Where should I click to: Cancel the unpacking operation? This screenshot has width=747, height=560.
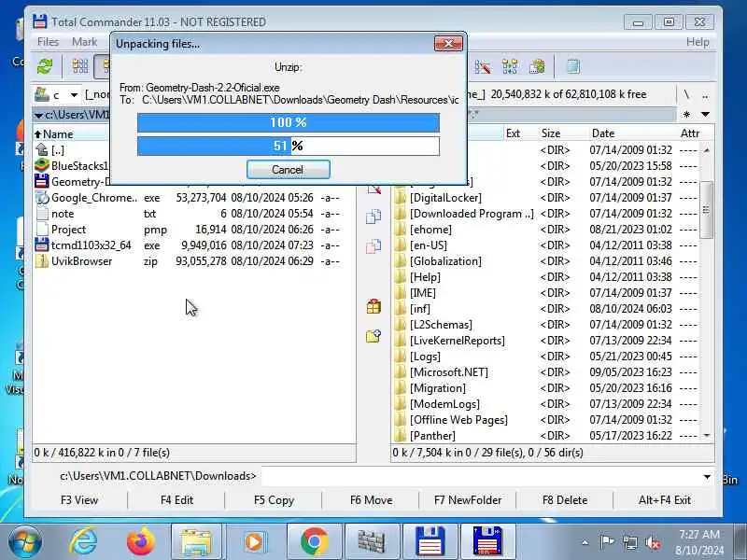288,170
